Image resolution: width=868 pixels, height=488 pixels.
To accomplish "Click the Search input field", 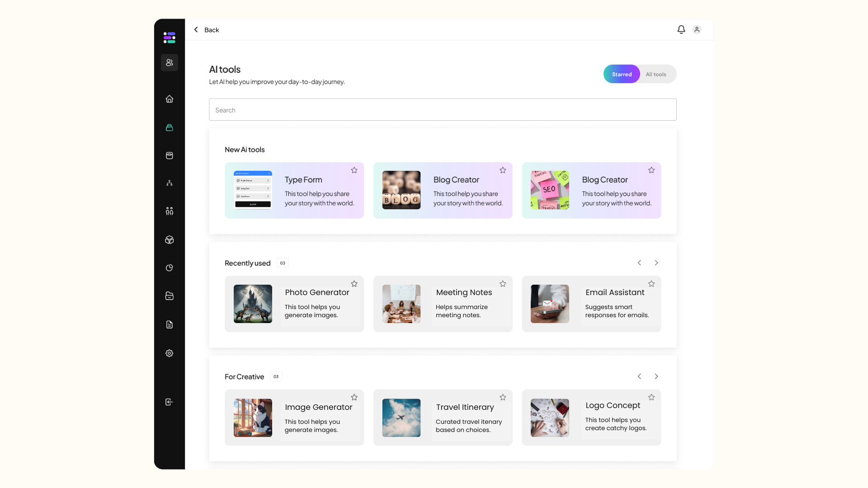I will coord(443,110).
